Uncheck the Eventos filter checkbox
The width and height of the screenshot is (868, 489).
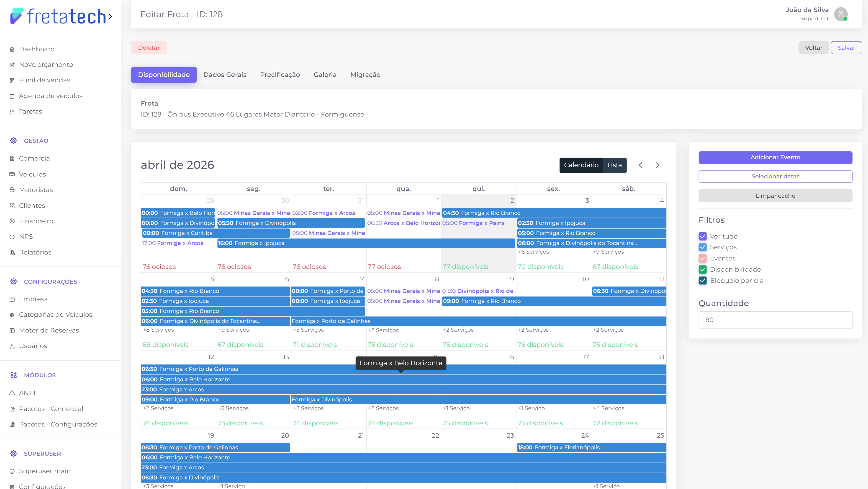click(703, 258)
